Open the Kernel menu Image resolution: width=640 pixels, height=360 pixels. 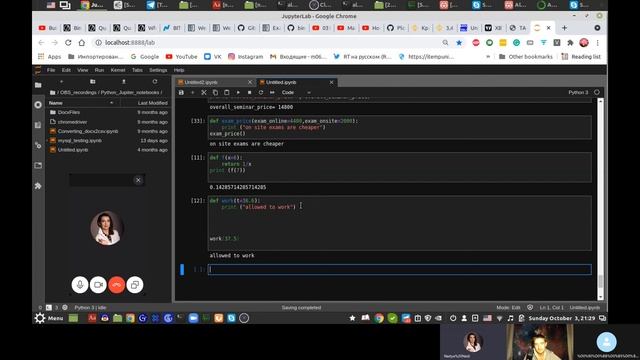tap(118, 70)
